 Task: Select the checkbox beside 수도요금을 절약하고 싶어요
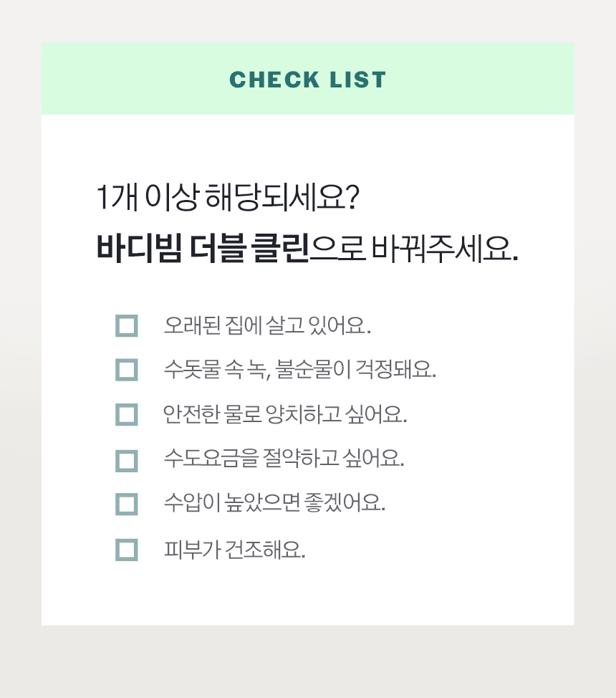(x=126, y=461)
